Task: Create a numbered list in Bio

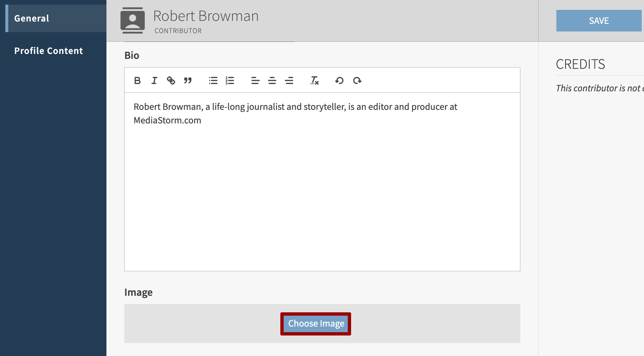Action: [x=230, y=80]
